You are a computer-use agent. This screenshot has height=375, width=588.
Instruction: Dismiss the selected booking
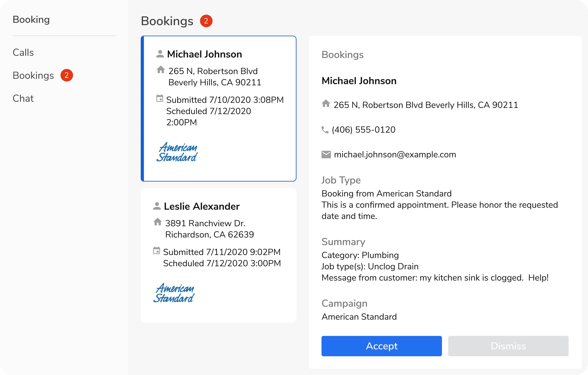(508, 346)
